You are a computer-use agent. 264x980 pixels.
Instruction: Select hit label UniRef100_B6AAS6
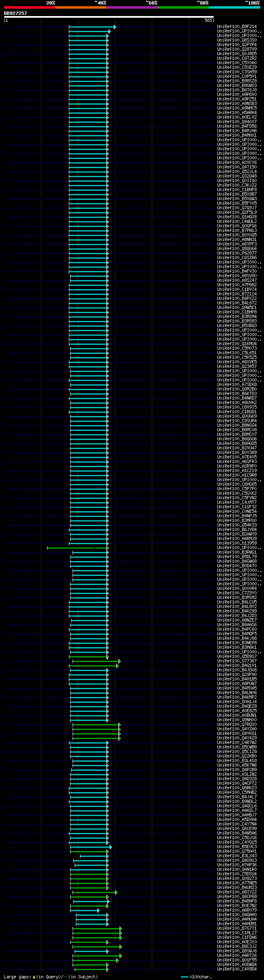click(237, 625)
